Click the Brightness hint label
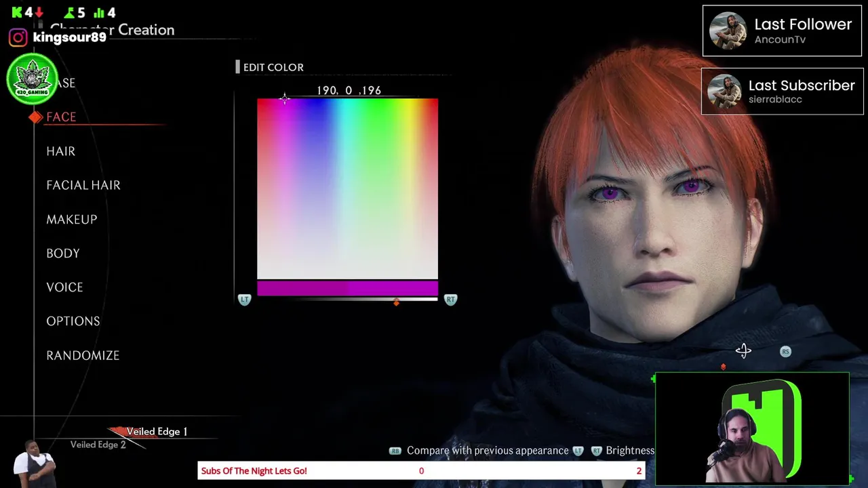This screenshot has width=868, height=488. tap(630, 451)
